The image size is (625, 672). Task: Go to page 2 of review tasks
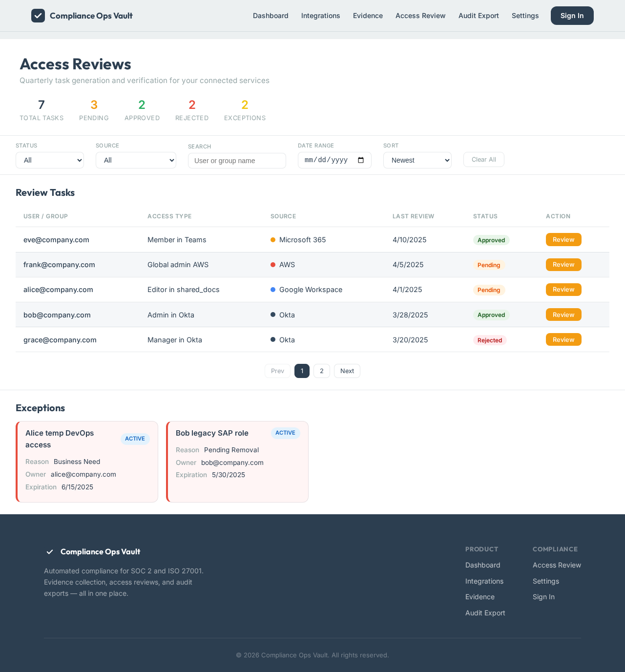(x=322, y=371)
